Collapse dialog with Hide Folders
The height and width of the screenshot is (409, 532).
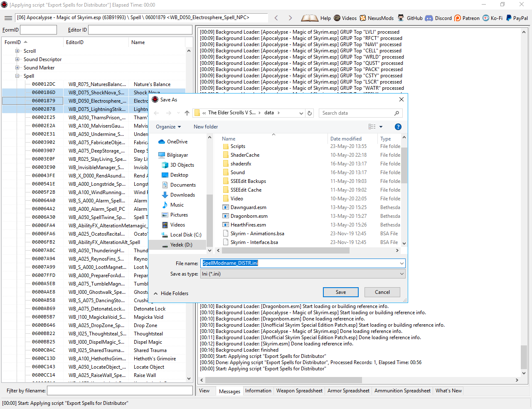tap(171, 293)
